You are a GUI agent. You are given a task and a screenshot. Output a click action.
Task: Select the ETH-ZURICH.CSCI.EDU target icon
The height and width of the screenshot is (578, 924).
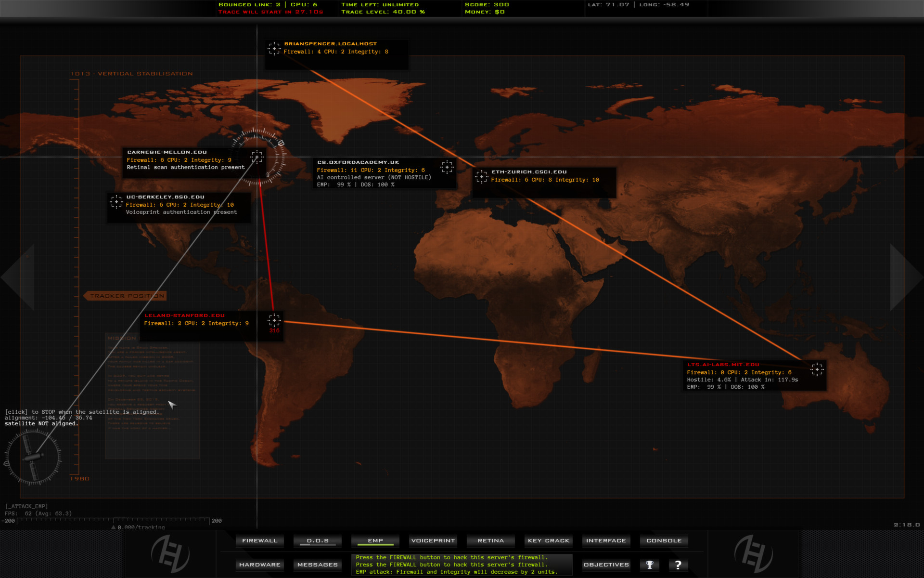(482, 176)
